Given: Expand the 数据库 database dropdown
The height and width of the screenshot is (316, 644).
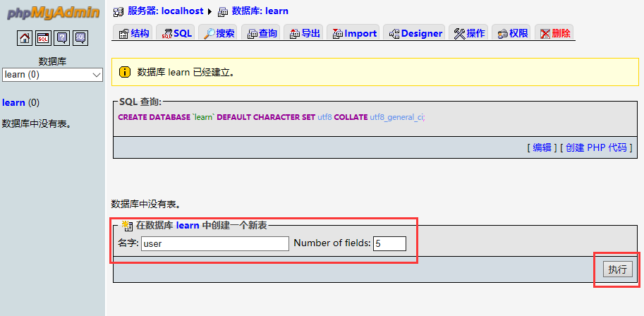Looking at the screenshot, I should [53, 74].
